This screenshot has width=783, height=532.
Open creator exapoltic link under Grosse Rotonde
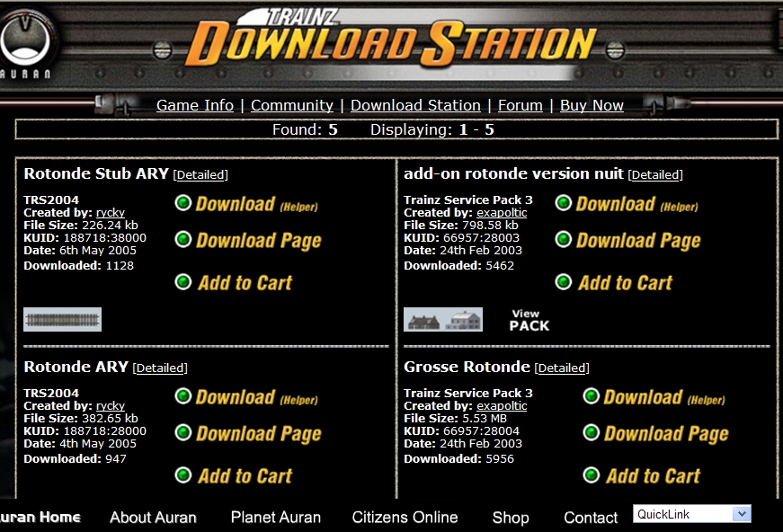pyautogui.click(x=502, y=405)
